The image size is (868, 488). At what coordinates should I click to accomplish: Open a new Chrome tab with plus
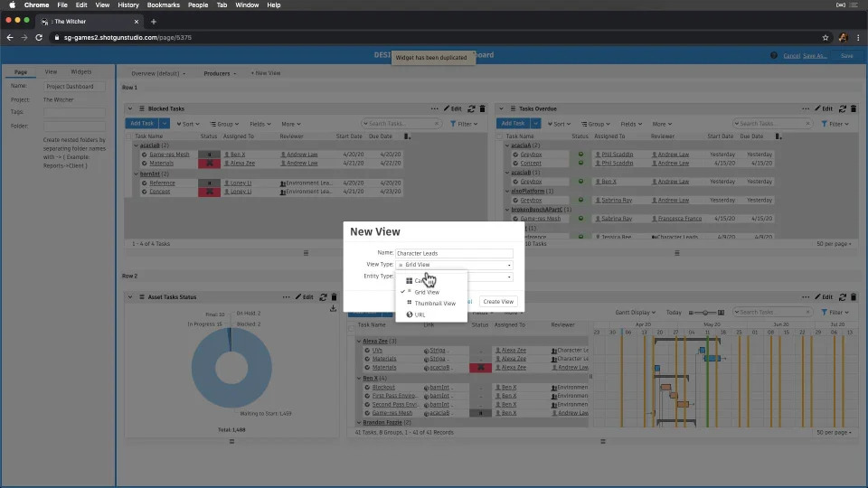(154, 22)
